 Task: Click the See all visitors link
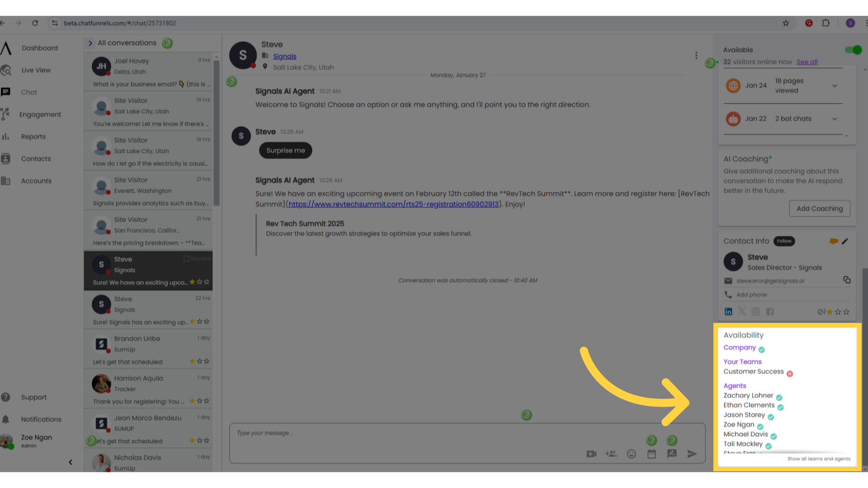[x=807, y=61]
